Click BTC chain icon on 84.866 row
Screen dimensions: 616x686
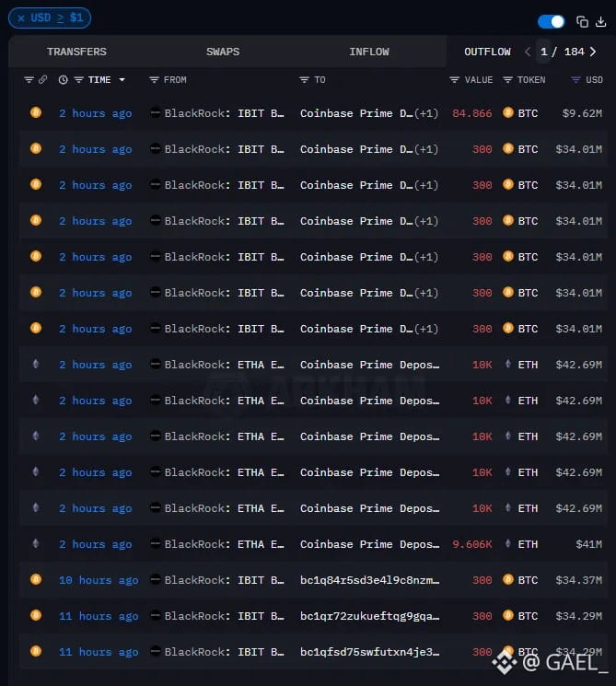(36, 112)
